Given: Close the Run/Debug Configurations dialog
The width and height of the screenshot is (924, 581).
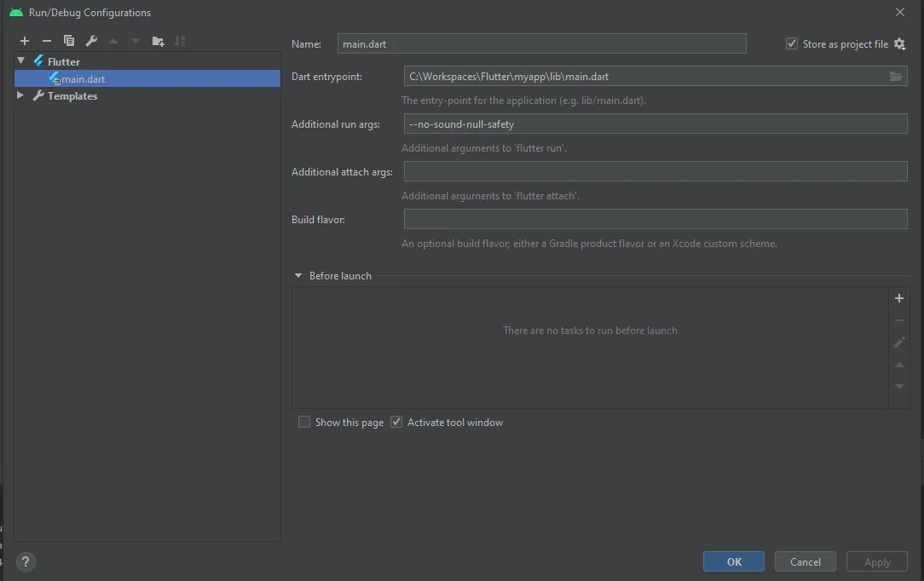Looking at the screenshot, I should pyautogui.click(x=900, y=13).
